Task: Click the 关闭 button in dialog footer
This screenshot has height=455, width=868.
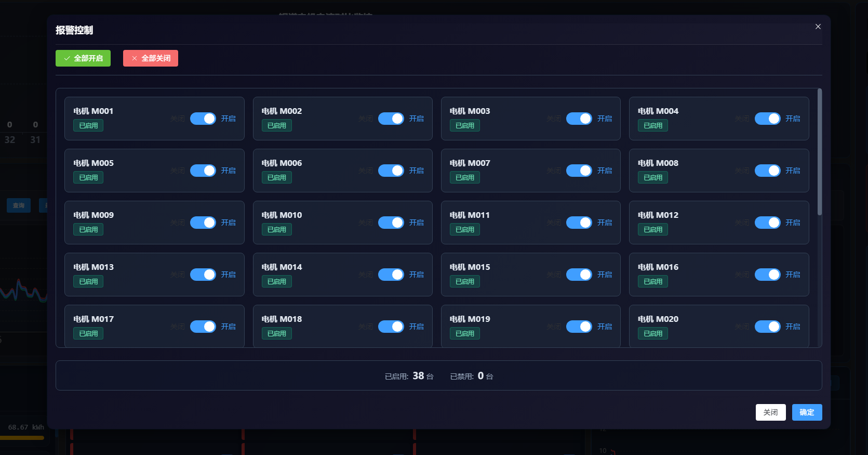Action: click(770, 412)
